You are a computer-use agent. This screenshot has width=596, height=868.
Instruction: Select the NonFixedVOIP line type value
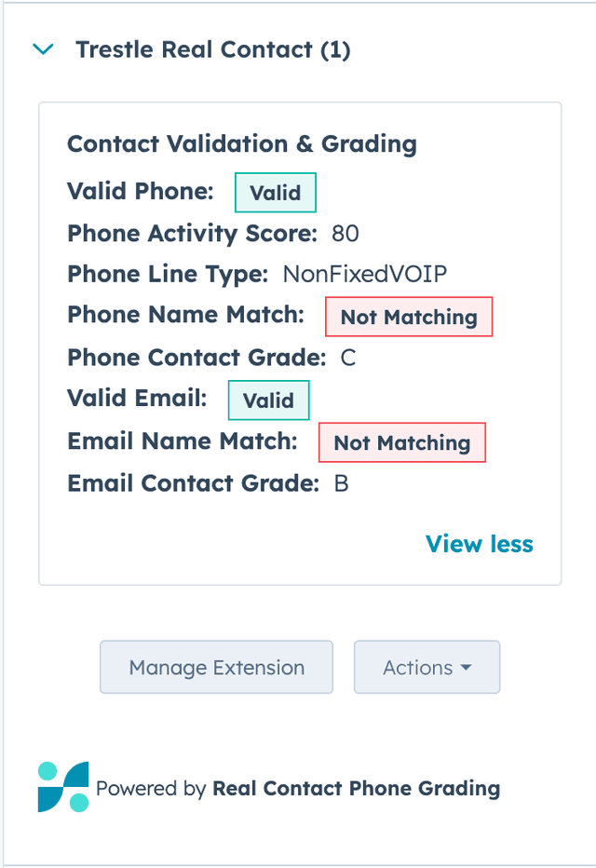pyautogui.click(x=365, y=275)
